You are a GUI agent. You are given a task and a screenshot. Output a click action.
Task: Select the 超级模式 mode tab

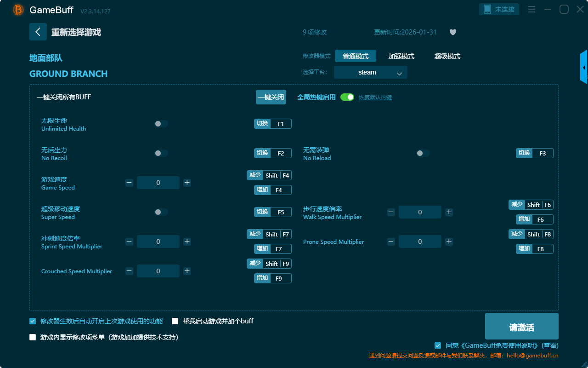pyautogui.click(x=447, y=56)
